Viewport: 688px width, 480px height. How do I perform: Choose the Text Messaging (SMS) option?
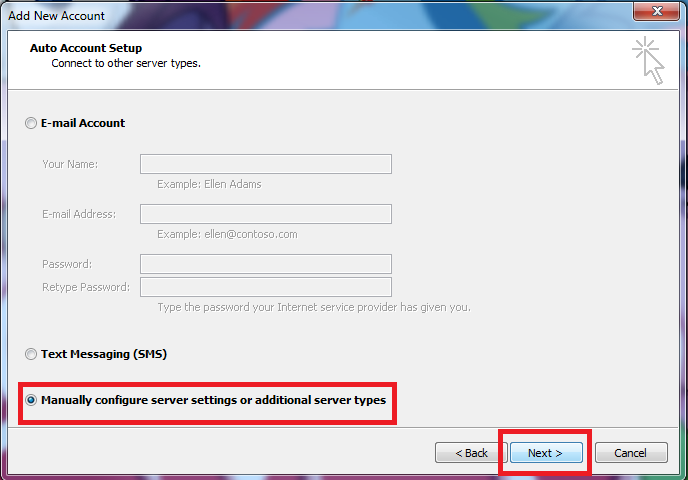(x=31, y=354)
